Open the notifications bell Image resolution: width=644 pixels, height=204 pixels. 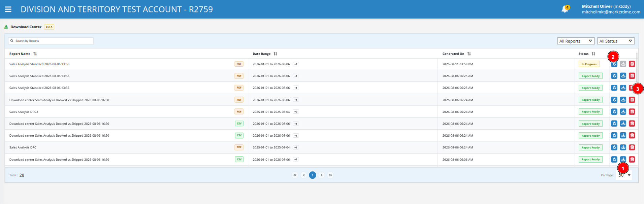point(565,9)
